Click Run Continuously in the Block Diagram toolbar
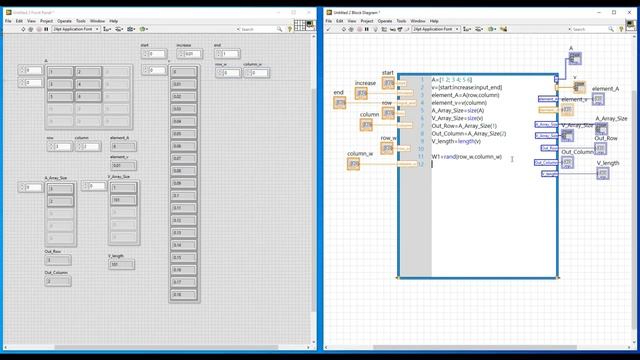The height and width of the screenshot is (360, 640). (x=351, y=29)
